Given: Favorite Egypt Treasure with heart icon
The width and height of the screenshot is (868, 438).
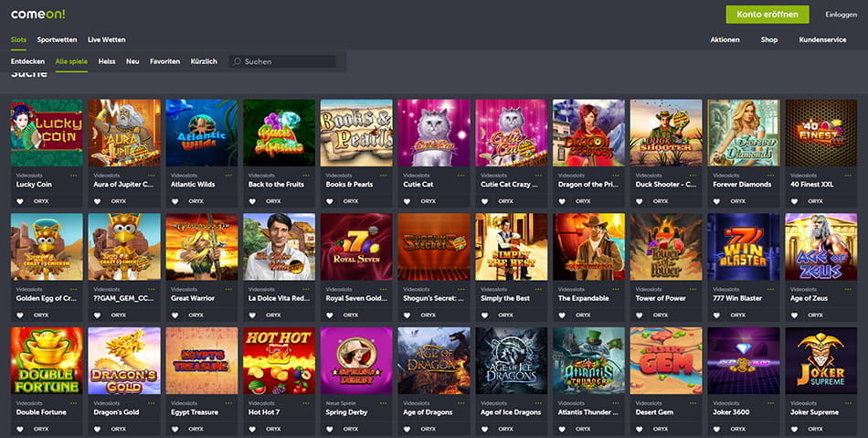Looking at the screenshot, I should [x=175, y=429].
